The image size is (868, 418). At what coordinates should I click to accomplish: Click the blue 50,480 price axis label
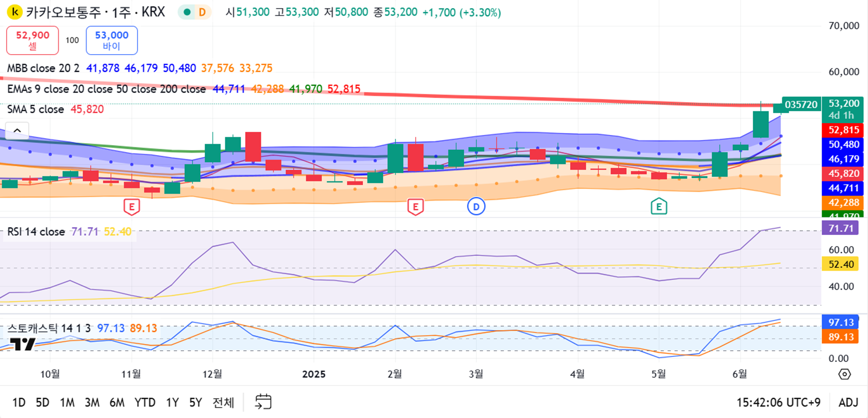pyautogui.click(x=843, y=145)
